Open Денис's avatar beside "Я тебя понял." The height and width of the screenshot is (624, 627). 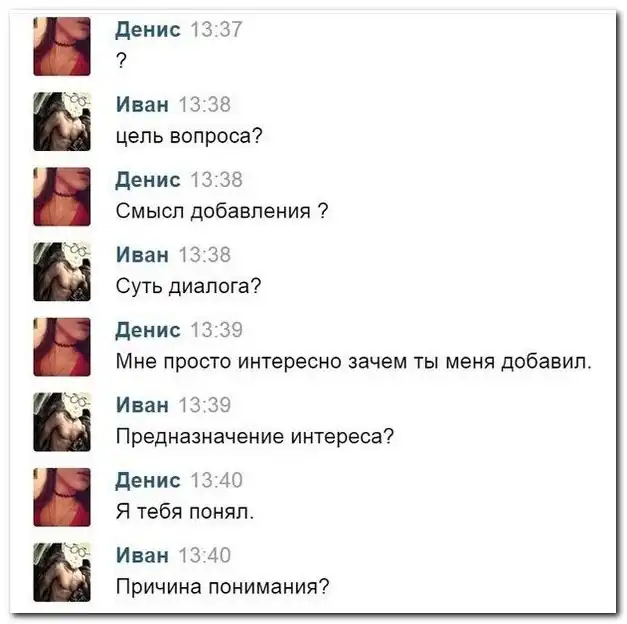tap(62, 497)
